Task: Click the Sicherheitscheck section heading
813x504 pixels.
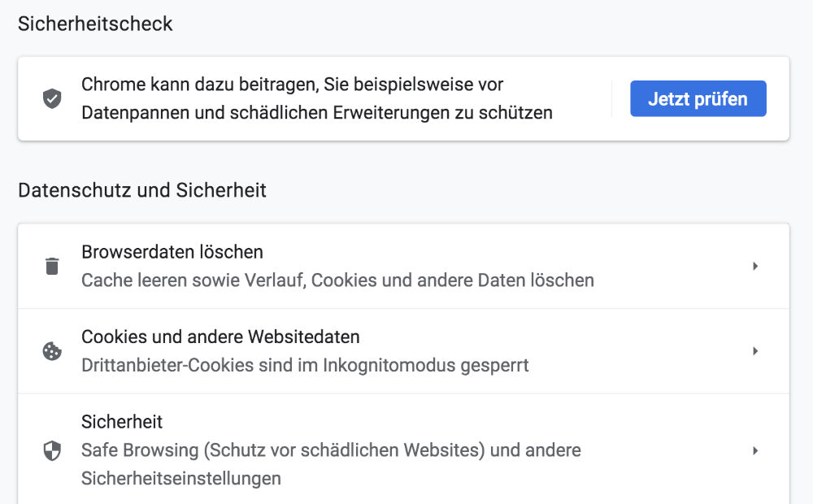Action: pyautogui.click(x=95, y=24)
